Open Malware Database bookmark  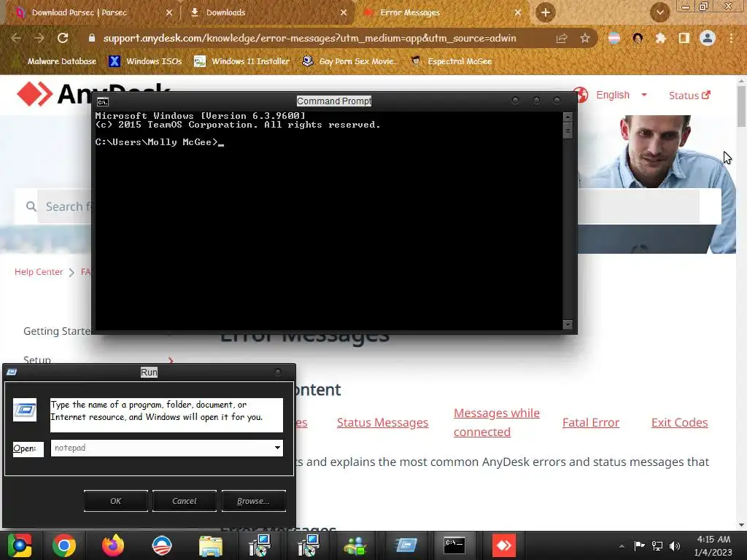coord(55,61)
